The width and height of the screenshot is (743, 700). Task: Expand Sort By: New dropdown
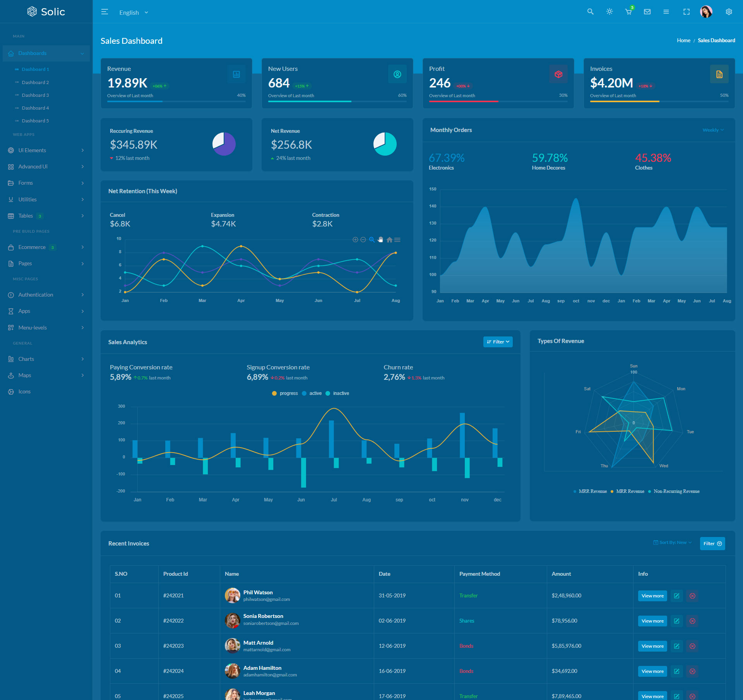pyautogui.click(x=673, y=542)
